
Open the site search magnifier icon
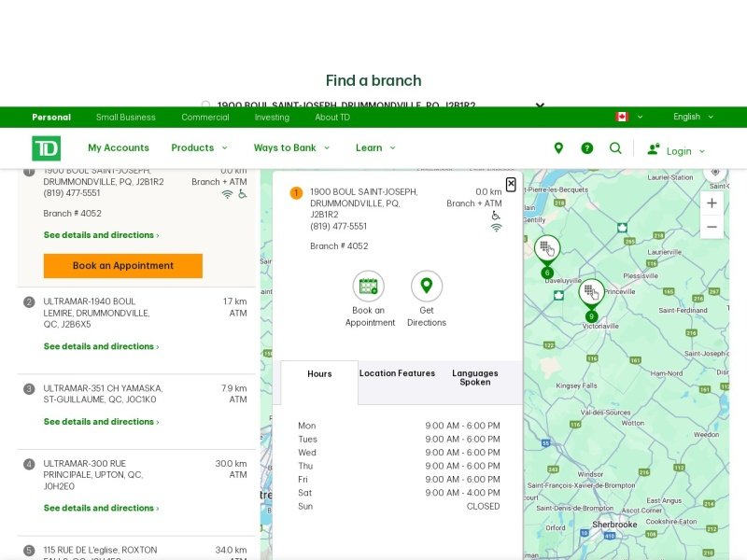click(615, 148)
